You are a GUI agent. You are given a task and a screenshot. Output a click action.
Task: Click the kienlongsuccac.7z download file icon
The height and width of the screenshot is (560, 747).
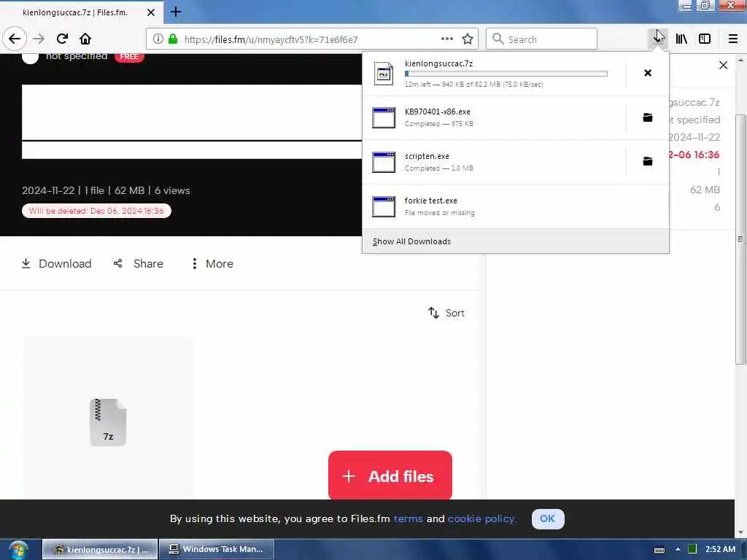pos(384,74)
